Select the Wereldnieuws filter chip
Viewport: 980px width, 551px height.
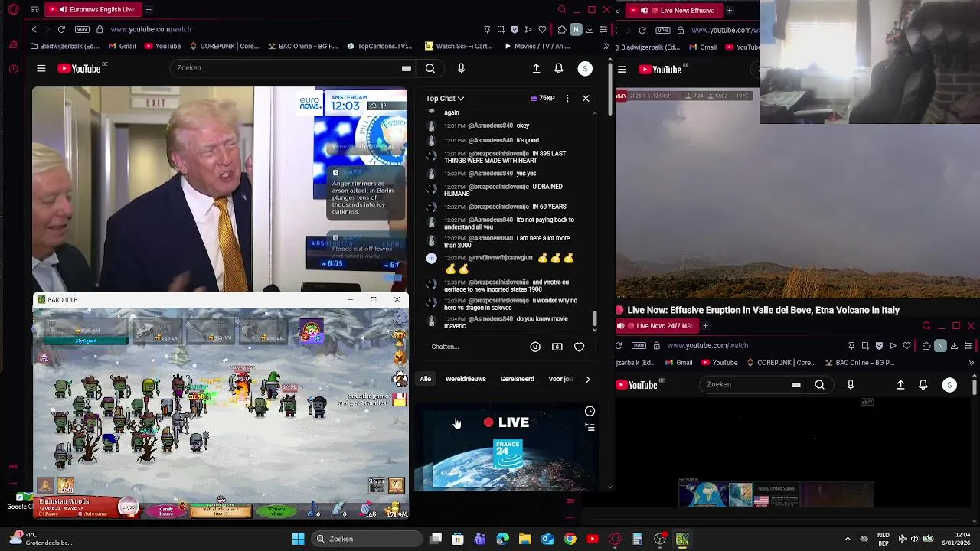pos(465,379)
